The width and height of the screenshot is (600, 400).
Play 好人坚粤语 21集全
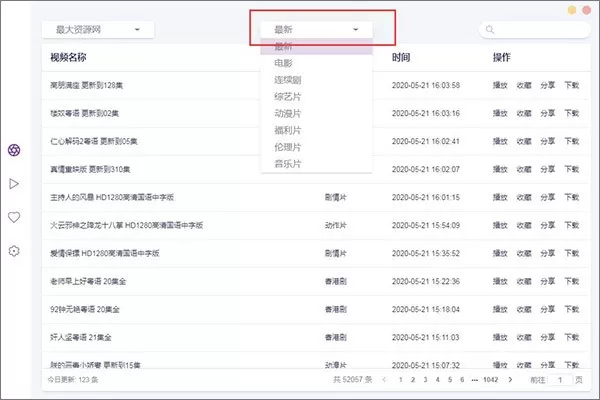click(500, 337)
